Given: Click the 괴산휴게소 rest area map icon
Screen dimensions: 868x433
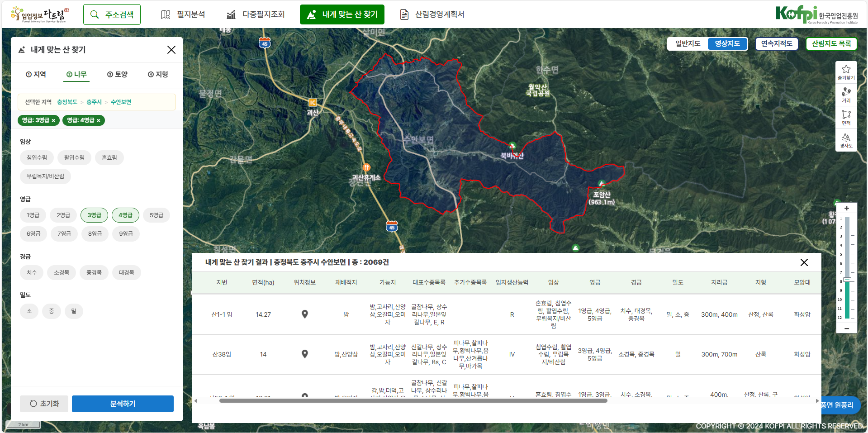Looking at the screenshot, I should (366, 167).
